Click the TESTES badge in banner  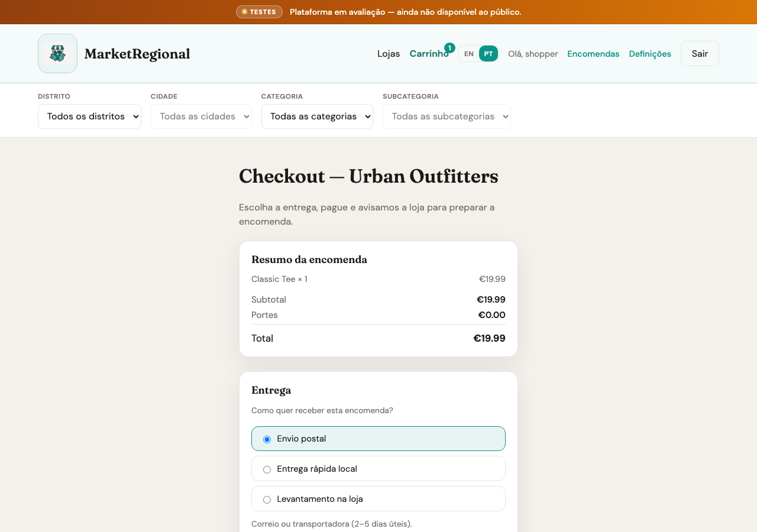tap(259, 12)
